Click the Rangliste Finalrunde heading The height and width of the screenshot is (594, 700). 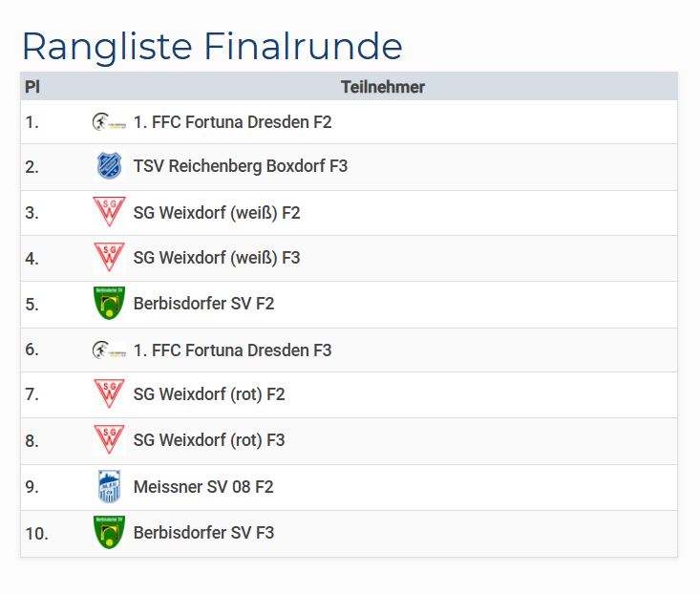(x=212, y=46)
